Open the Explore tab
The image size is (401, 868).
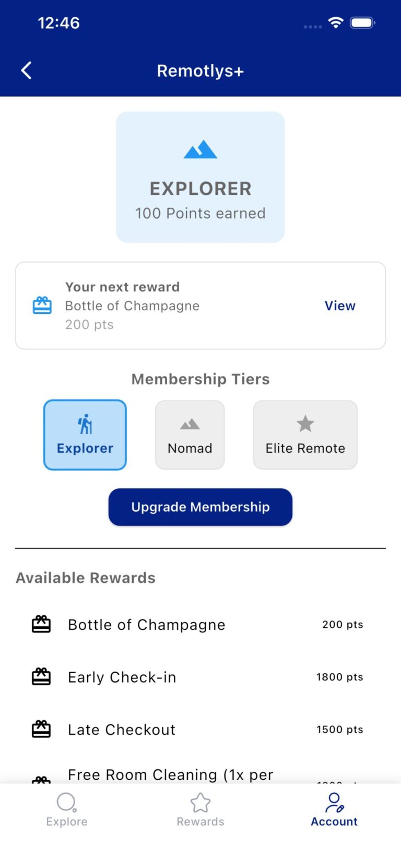[67, 810]
